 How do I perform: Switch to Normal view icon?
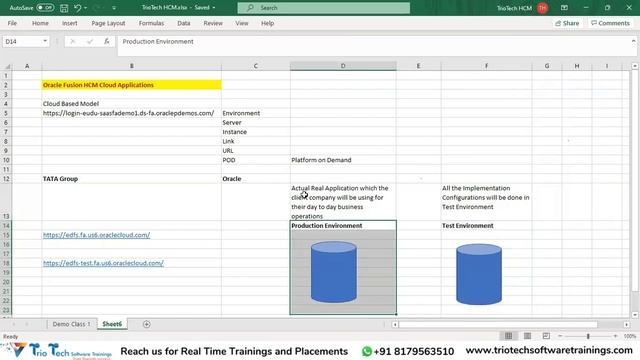pos(508,336)
